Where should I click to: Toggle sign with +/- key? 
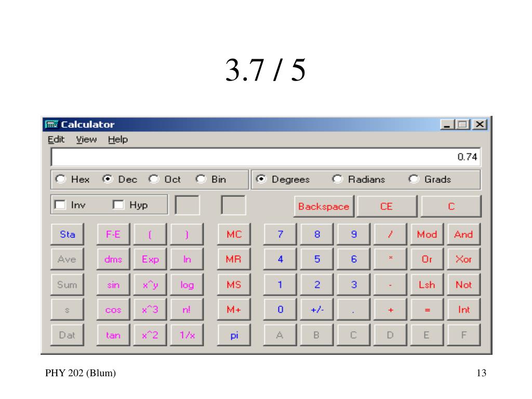pyautogui.click(x=317, y=310)
